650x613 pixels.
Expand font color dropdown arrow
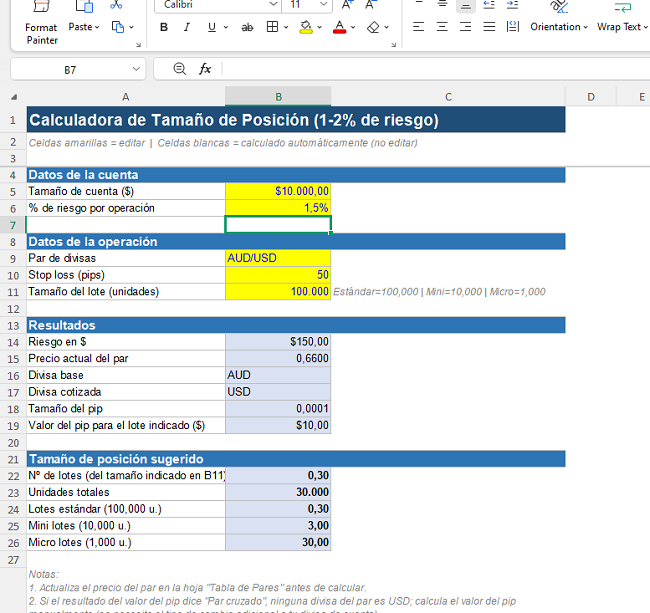[353, 27]
